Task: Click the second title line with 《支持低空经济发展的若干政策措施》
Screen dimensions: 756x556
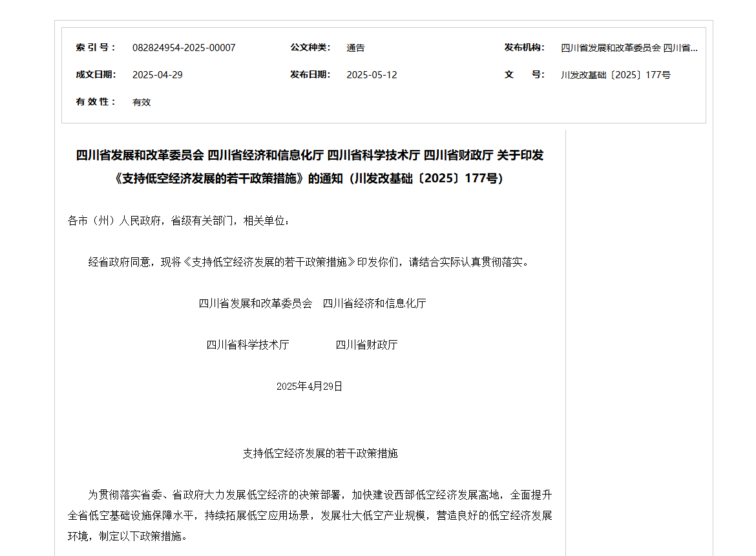Action: click(310, 178)
